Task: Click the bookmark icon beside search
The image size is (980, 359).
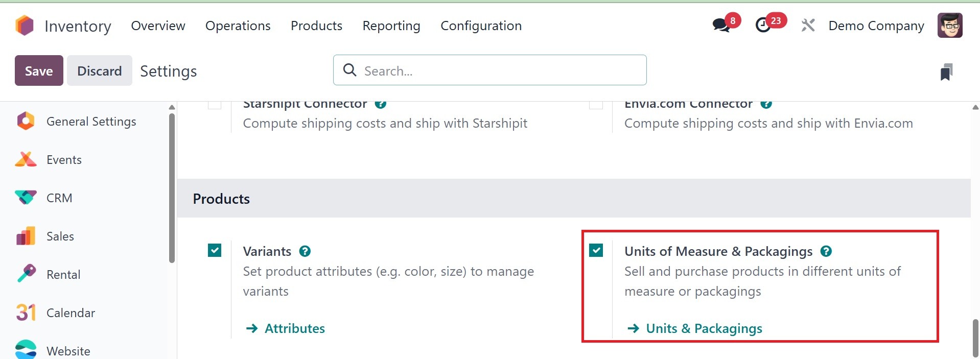Action: 946,72
